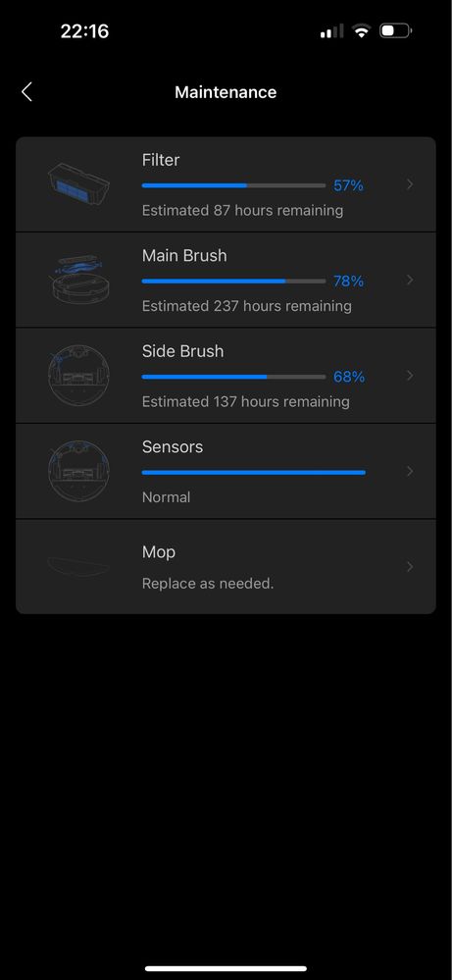Tap the 78% Main Brush percentage
Viewport: 452px width, 980px height.
pyautogui.click(x=348, y=282)
